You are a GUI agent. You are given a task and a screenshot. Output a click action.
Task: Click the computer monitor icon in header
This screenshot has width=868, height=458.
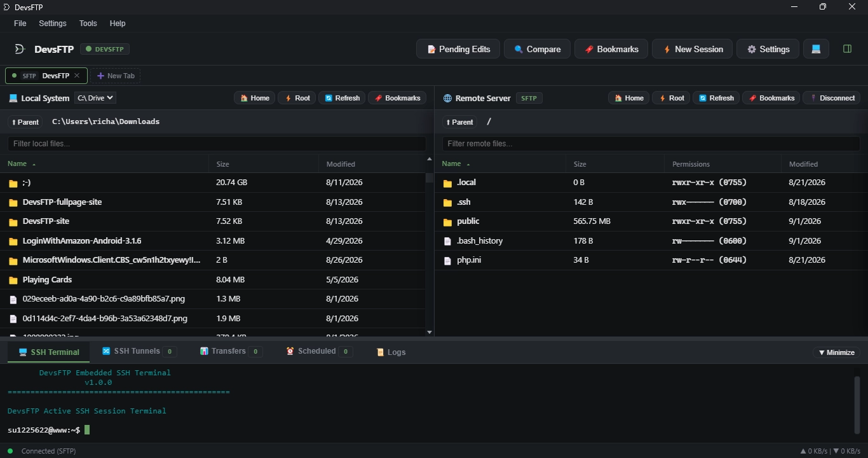tap(816, 49)
